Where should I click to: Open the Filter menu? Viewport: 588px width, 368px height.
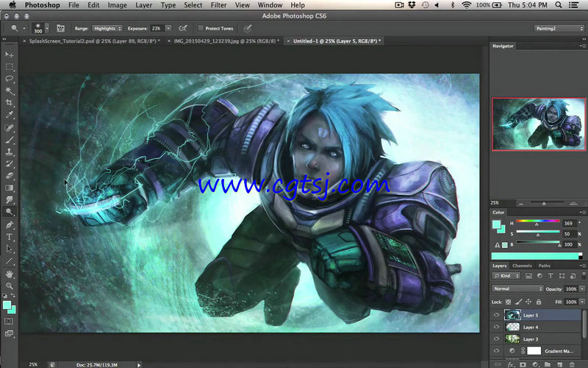[x=218, y=5]
